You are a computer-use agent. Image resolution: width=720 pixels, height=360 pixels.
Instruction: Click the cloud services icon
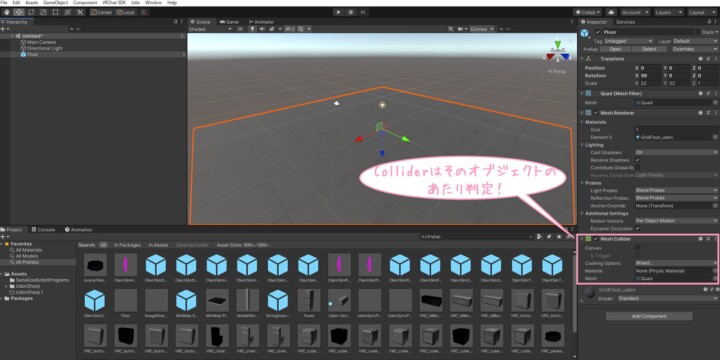pos(611,12)
